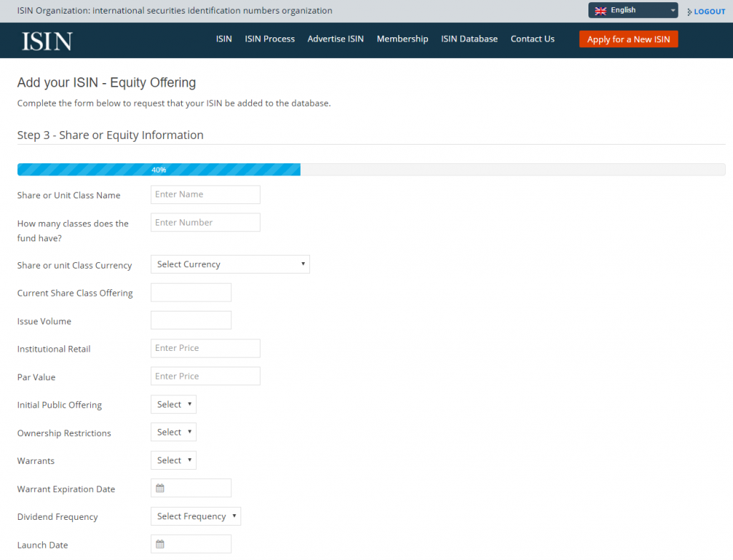The image size is (733, 560).
Task: Open Launch Date calendar icon
Action: (160, 544)
